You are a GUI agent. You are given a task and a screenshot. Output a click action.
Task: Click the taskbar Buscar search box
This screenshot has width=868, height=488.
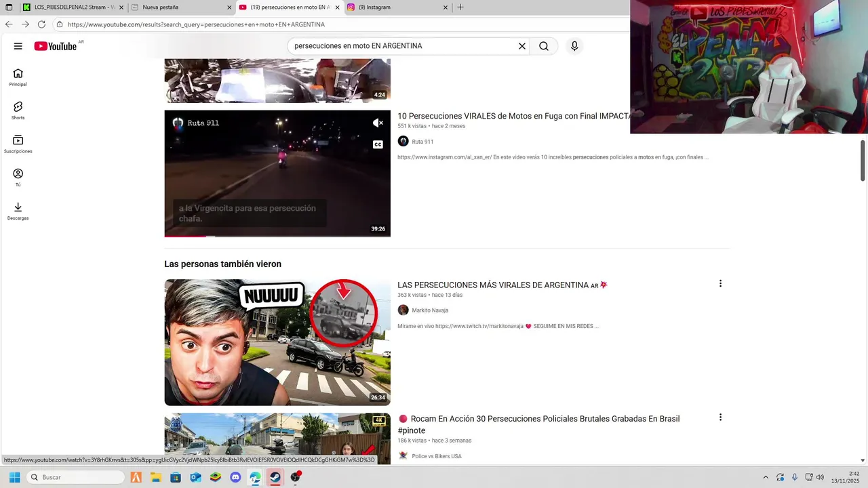pos(75,477)
